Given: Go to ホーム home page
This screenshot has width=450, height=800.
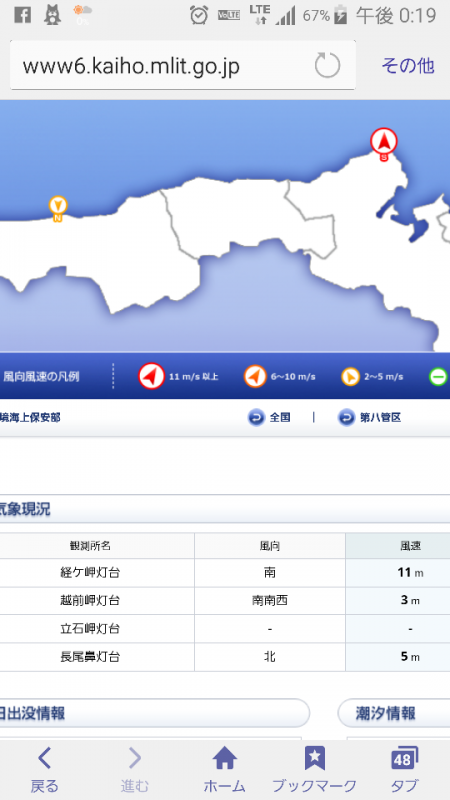Looking at the screenshot, I should 224,769.
